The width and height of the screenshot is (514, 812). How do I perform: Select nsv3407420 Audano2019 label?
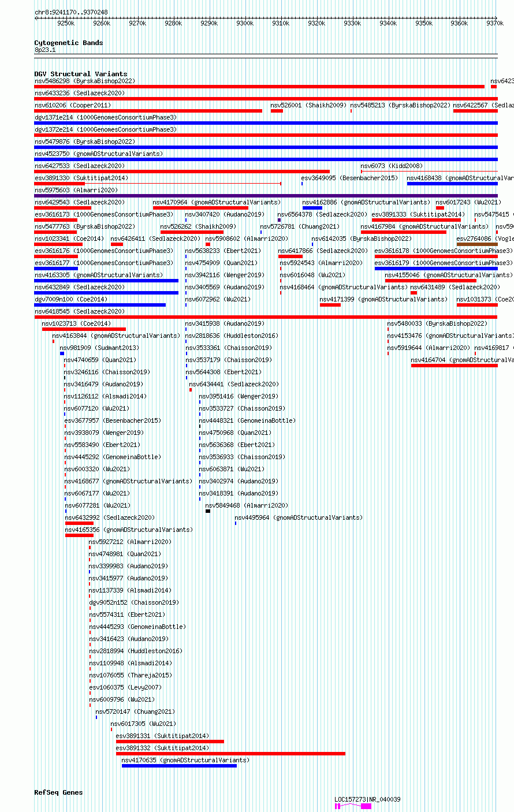click(225, 214)
